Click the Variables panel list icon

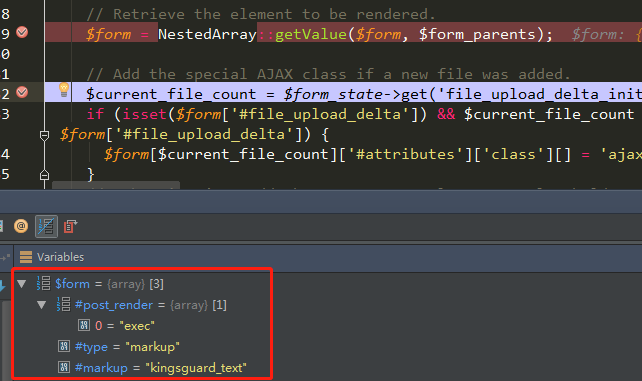(x=26, y=257)
